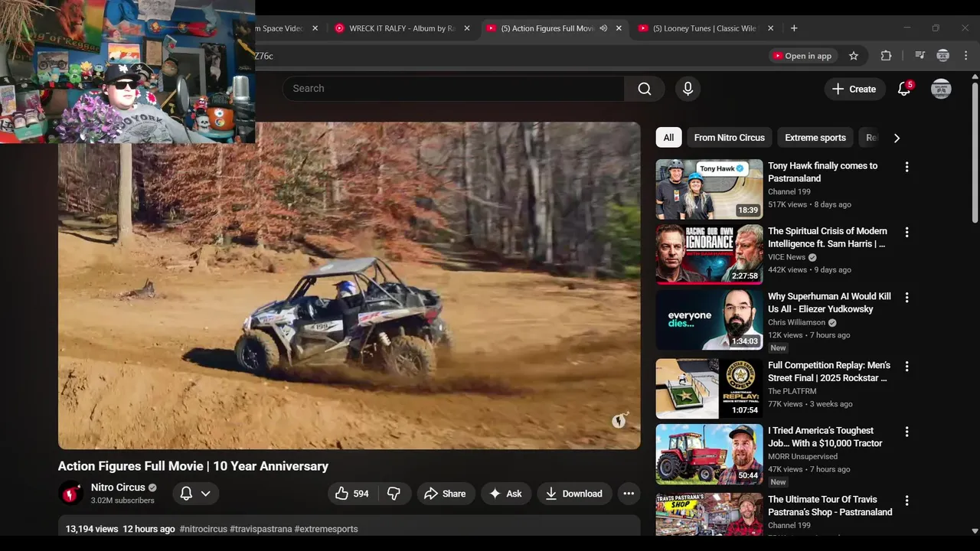This screenshot has width=980, height=551.
Task: Show more category chips with arrow
Action: click(897, 138)
